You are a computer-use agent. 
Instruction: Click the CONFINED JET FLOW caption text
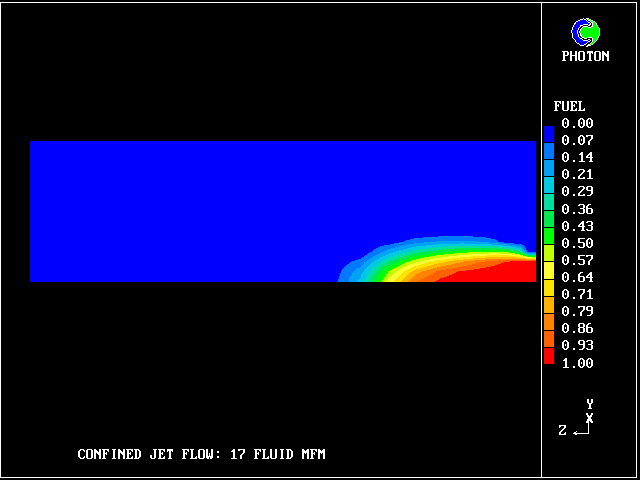pos(201,455)
